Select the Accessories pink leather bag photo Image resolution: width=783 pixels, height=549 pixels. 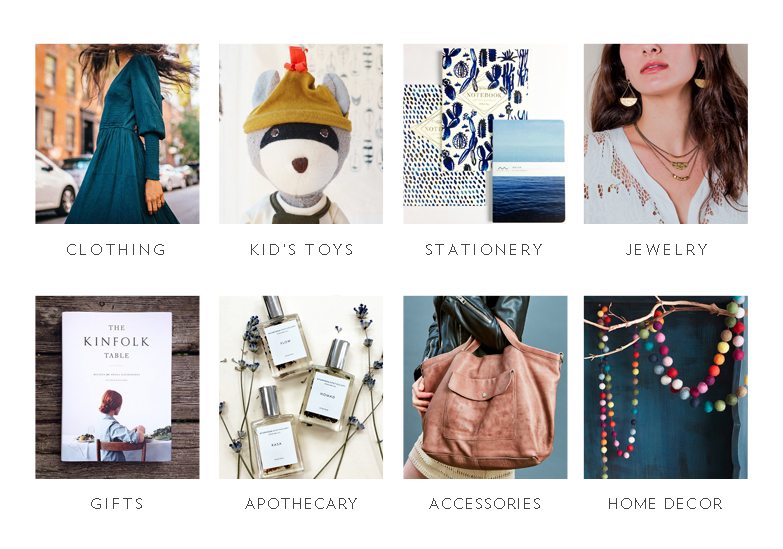(485, 387)
